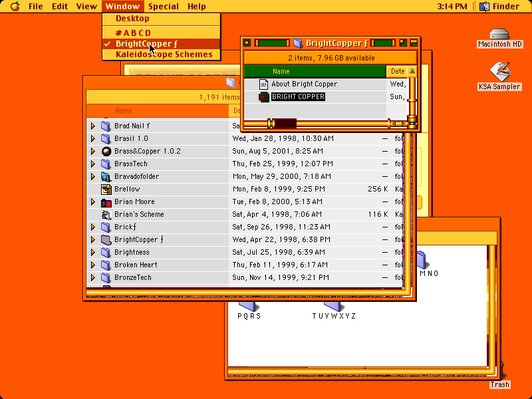Reverse sort order button in BrightCopper ƒ window

tap(412, 71)
